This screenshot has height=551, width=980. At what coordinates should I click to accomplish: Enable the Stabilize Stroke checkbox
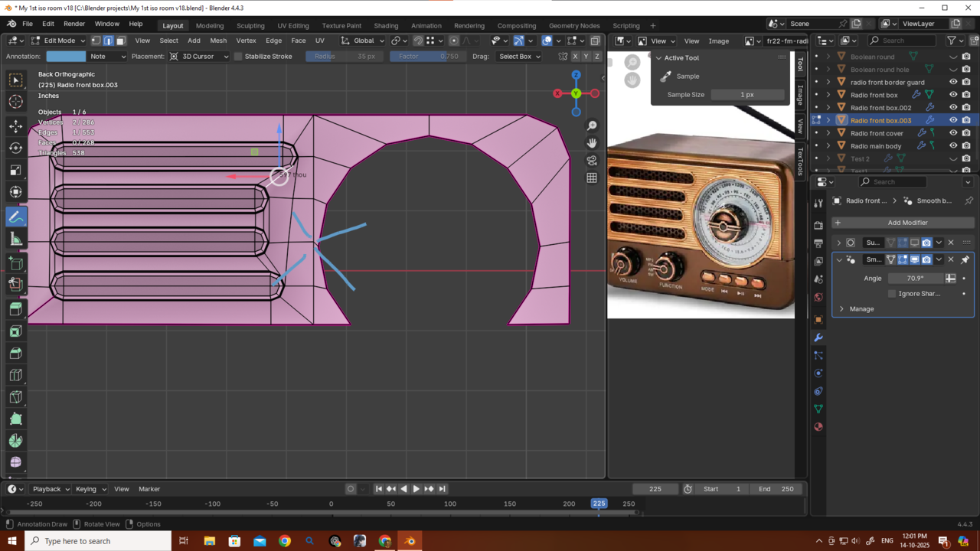[238, 57]
